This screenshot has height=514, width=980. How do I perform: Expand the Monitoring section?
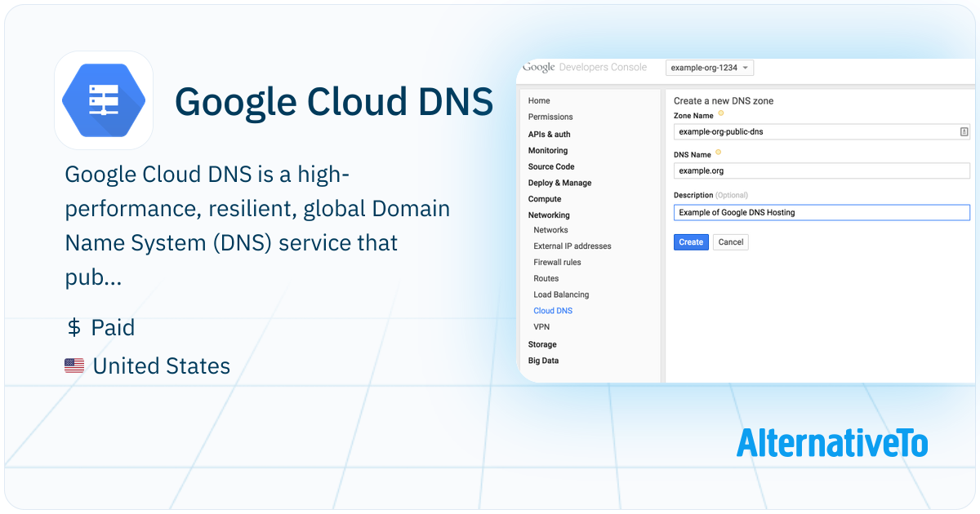tap(548, 150)
